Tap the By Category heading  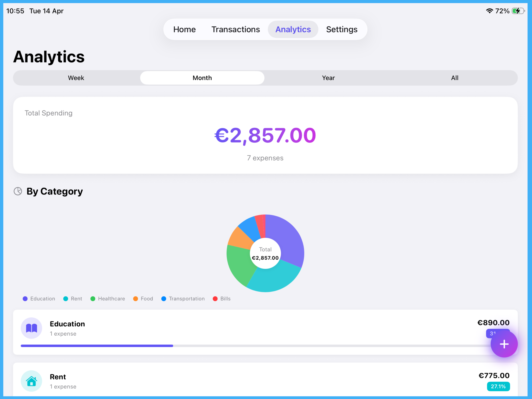pyautogui.click(x=55, y=191)
